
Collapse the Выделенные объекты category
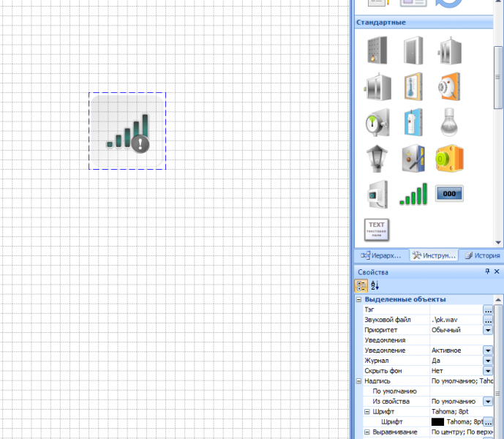pos(359,299)
